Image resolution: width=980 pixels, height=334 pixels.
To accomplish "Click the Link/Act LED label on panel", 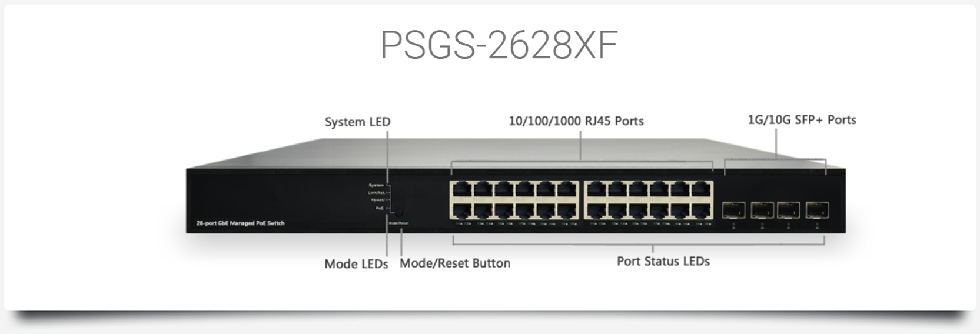I will pos(376,192).
